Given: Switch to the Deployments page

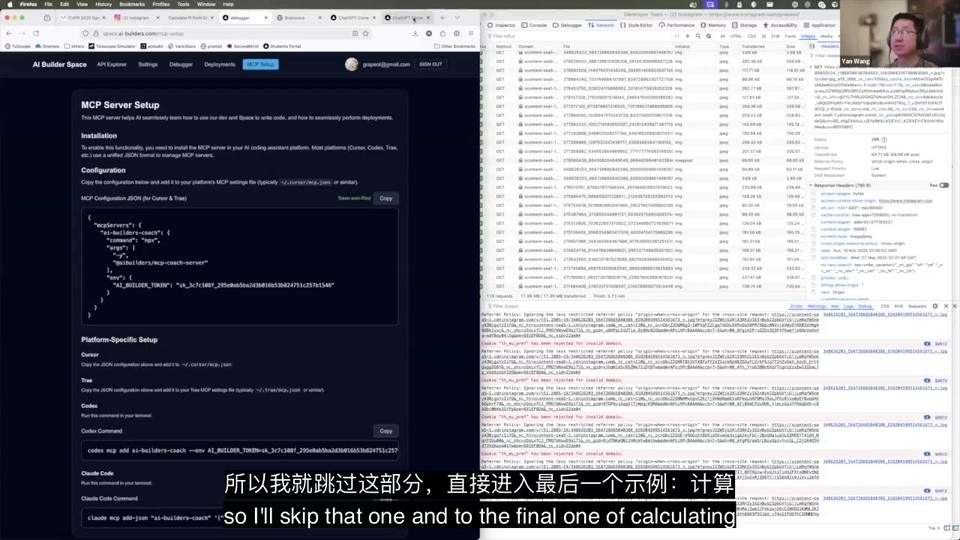Looking at the screenshot, I should click(x=220, y=64).
